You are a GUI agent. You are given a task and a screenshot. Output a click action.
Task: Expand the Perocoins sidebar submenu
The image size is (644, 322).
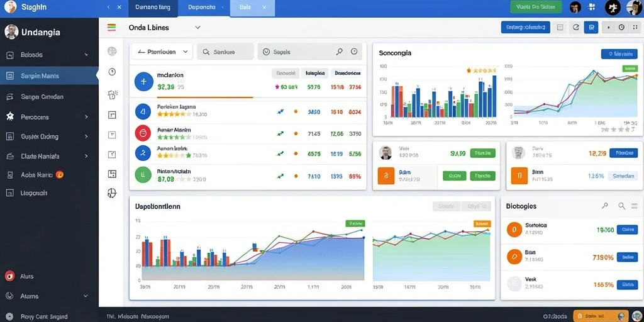coord(86,117)
